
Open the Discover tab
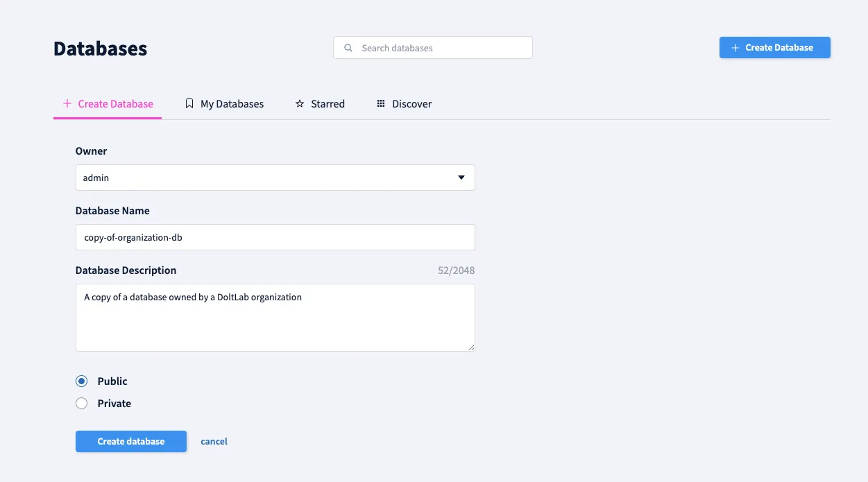(x=412, y=103)
